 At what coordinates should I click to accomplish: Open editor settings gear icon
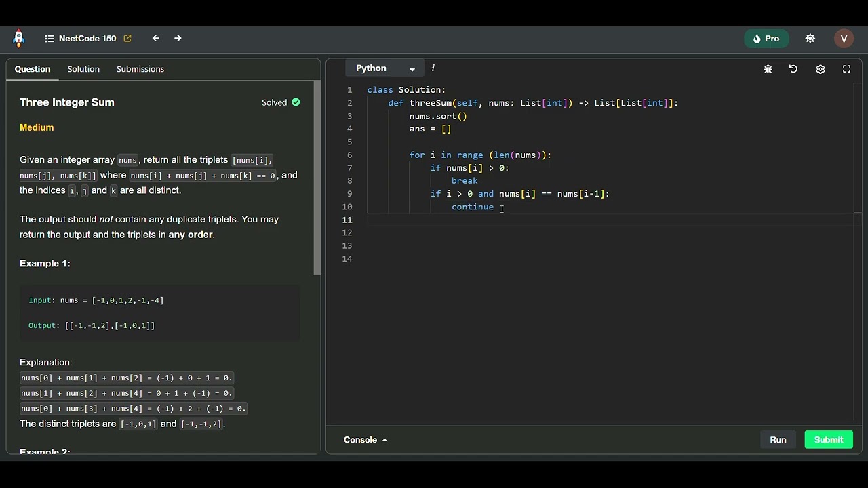click(x=820, y=69)
